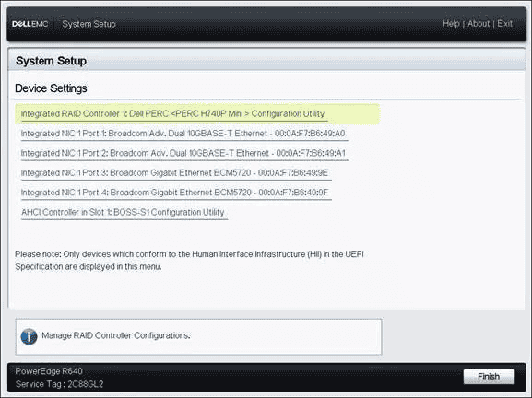Viewport: 532px width, 398px height.
Task: Click the Dell EMC logo
Action: point(30,24)
